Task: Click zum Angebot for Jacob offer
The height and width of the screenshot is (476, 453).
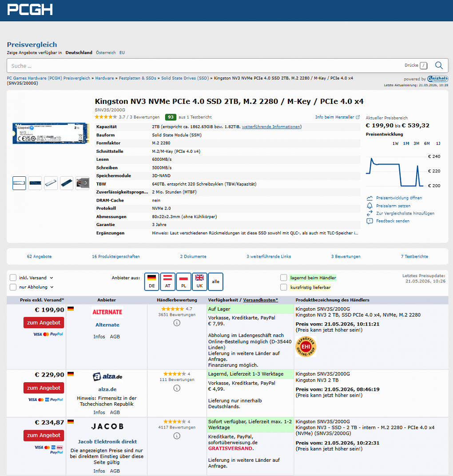Action: click(x=44, y=435)
